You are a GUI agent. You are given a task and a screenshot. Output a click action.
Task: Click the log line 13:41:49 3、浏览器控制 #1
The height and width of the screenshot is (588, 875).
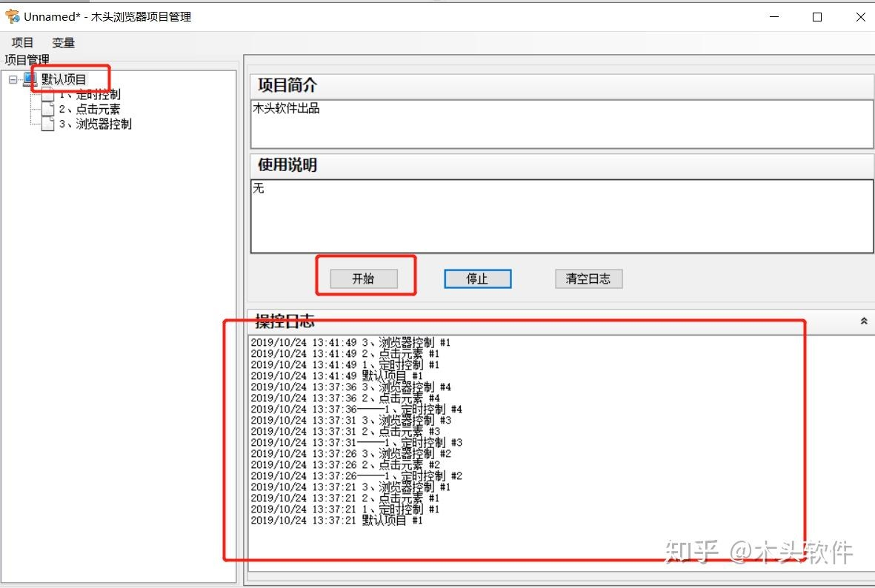[x=350, y=342]
